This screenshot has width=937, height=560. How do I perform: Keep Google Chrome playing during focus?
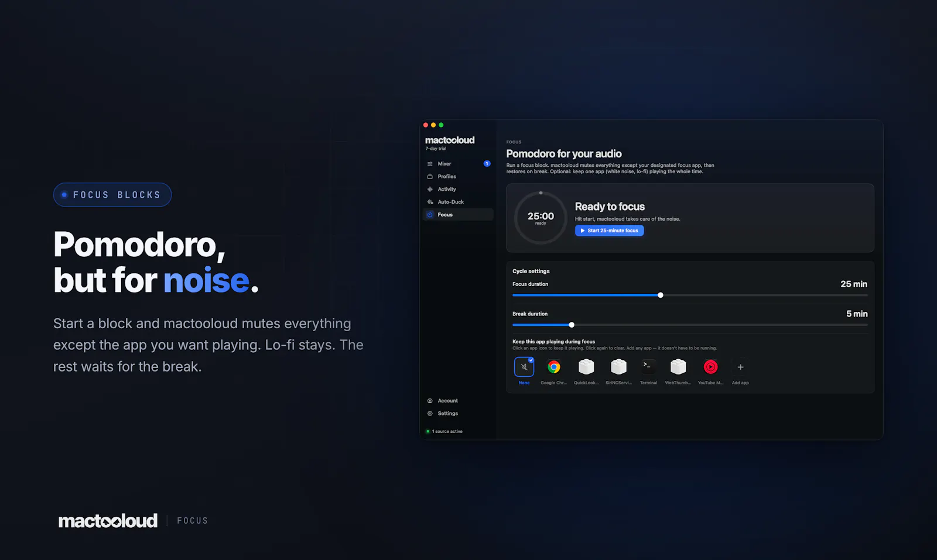(553, 367)
